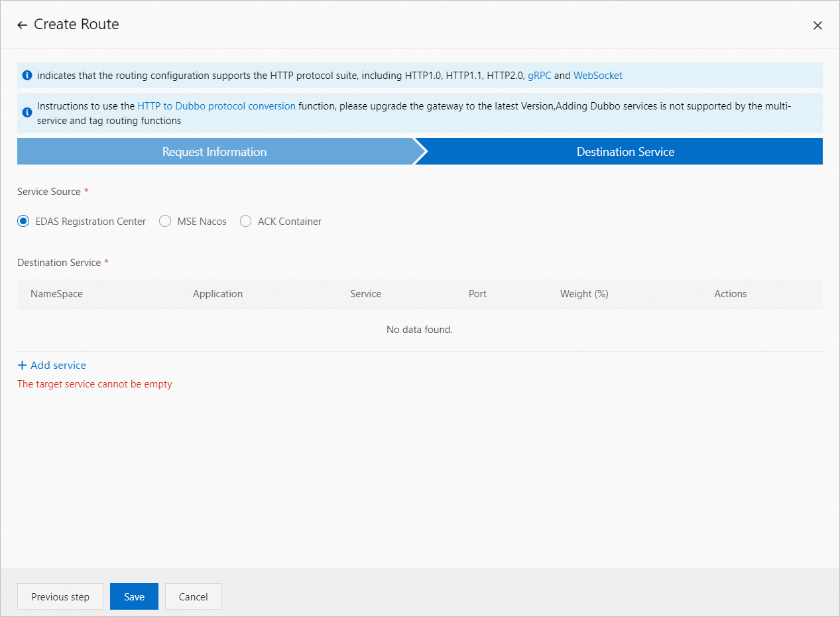Click the back arrow next to Create Route
Screen dimensions: 840x617
[x=22, y=24]
